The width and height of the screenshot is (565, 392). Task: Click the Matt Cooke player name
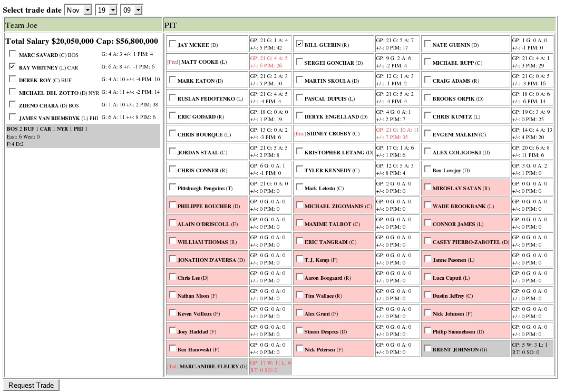[200, 62]
